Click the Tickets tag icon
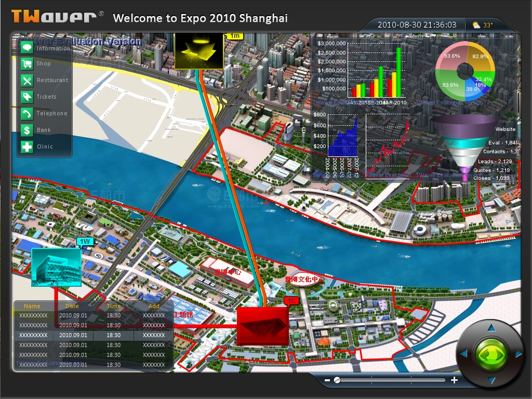 (x=27, y=97)
